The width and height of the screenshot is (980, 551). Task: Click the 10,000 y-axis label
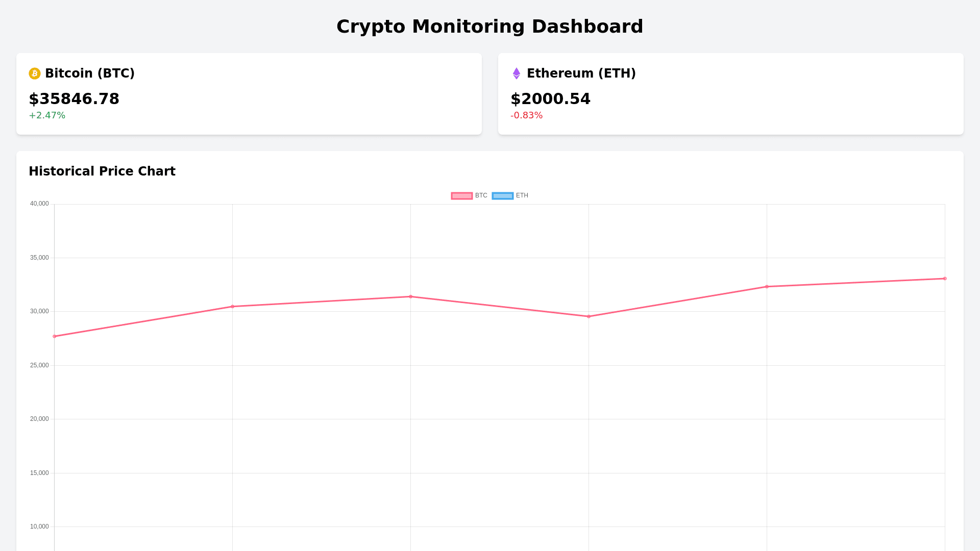point(39,527)
